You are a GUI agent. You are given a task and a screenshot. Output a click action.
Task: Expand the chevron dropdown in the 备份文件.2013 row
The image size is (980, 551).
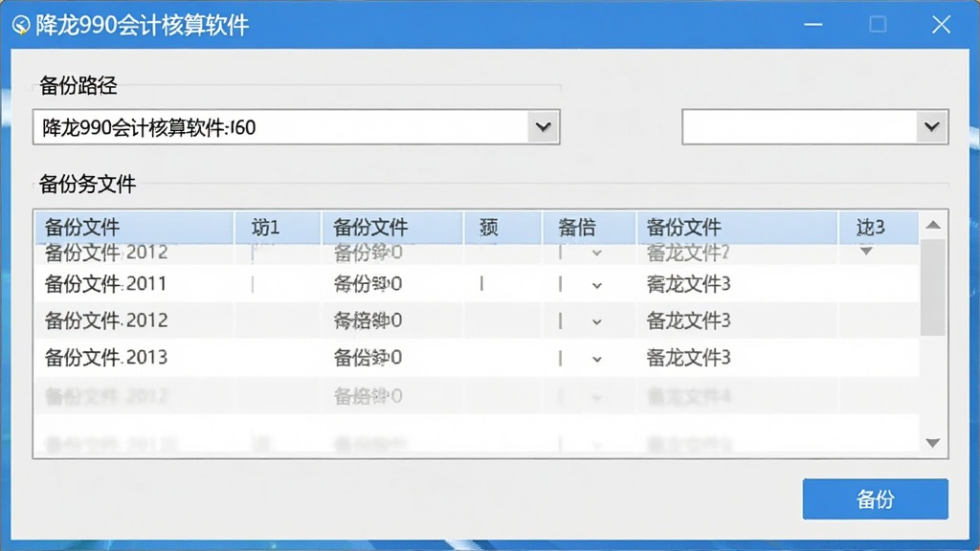597,360
